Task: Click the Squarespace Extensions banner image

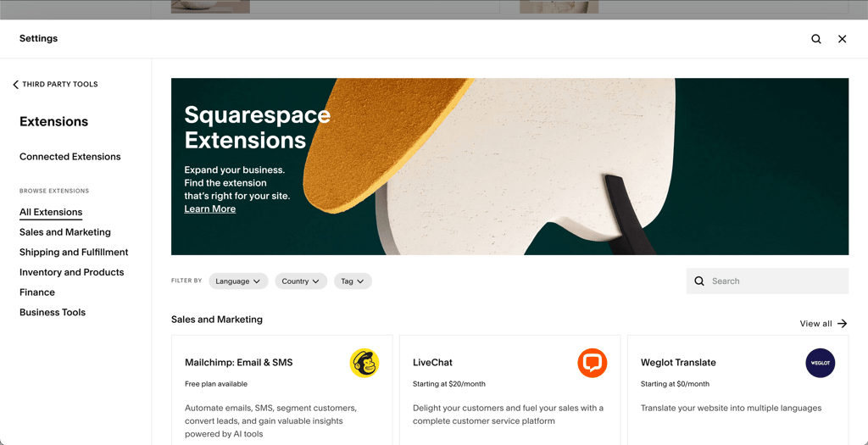Action: coord(509,167)
